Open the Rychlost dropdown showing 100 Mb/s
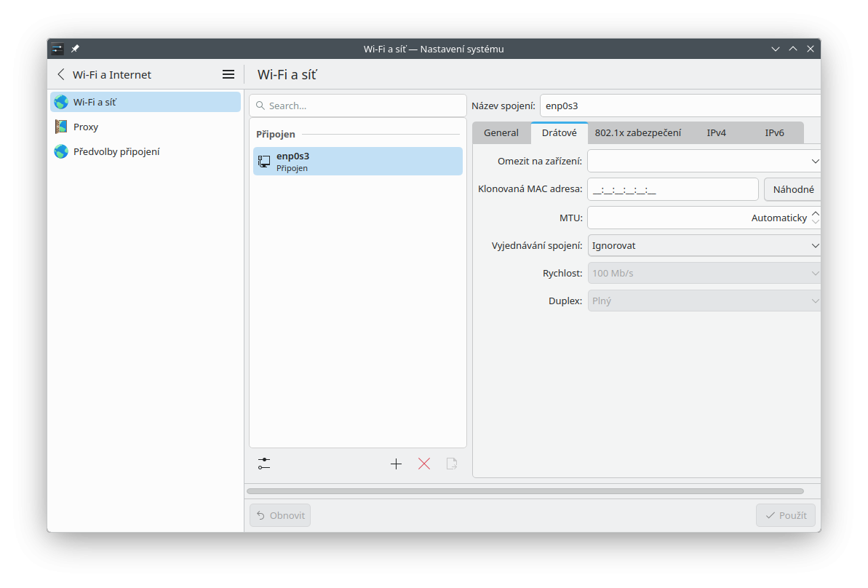The height and width of the screenshot is (588, 868). 704,273
